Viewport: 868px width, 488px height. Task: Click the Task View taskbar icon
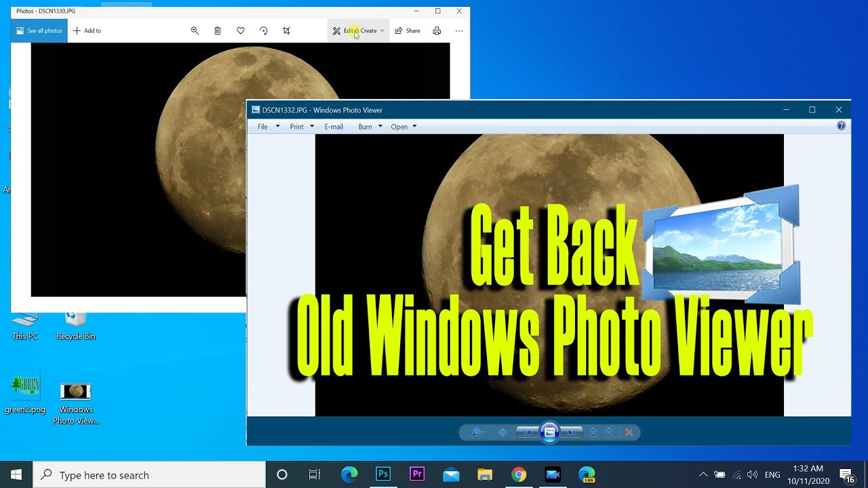tap(315, 474)
